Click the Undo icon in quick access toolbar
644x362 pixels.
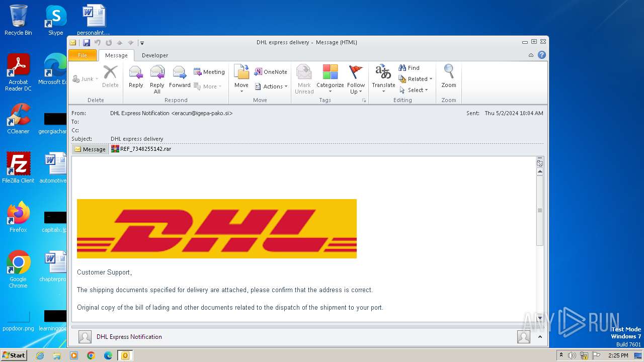tap(98, 43)
